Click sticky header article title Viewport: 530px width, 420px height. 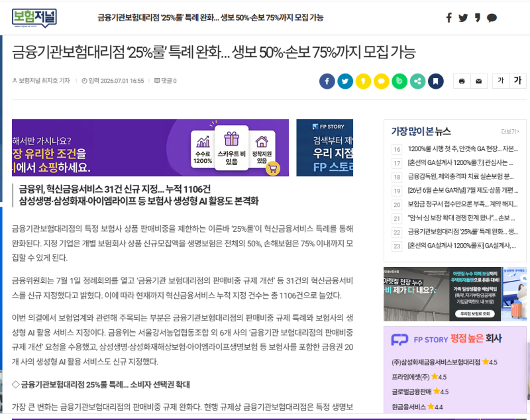point(210,18)
